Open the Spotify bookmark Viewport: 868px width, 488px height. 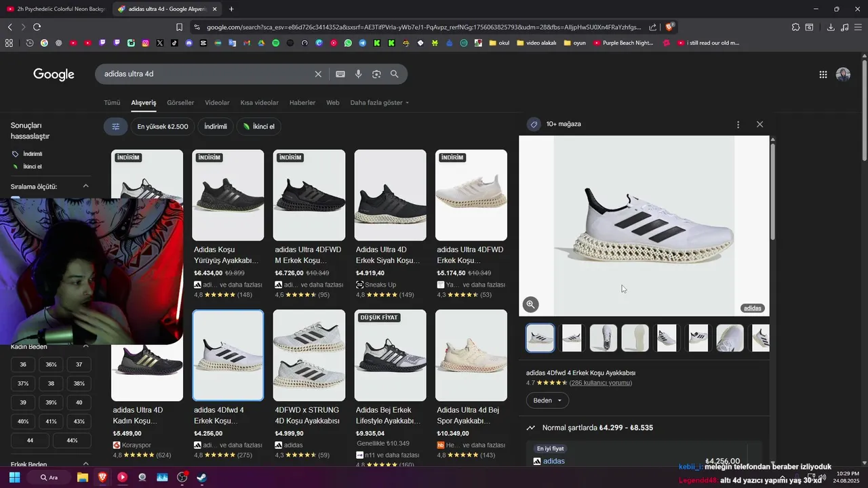275,43
